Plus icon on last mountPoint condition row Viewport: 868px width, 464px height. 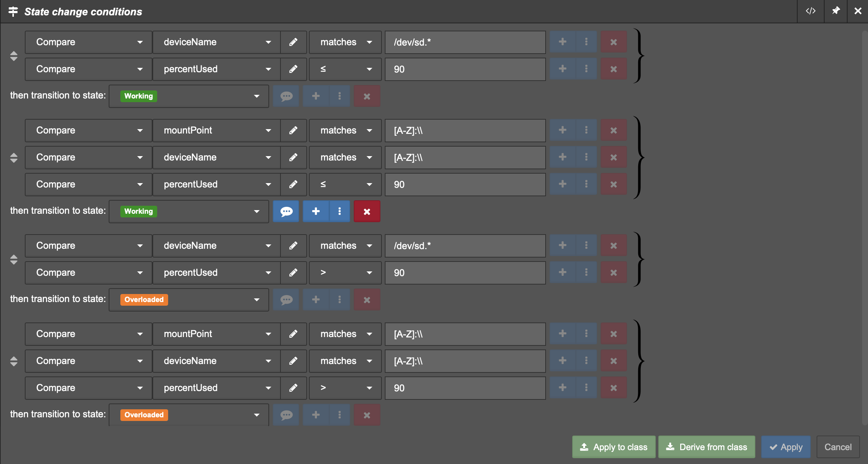562,334
